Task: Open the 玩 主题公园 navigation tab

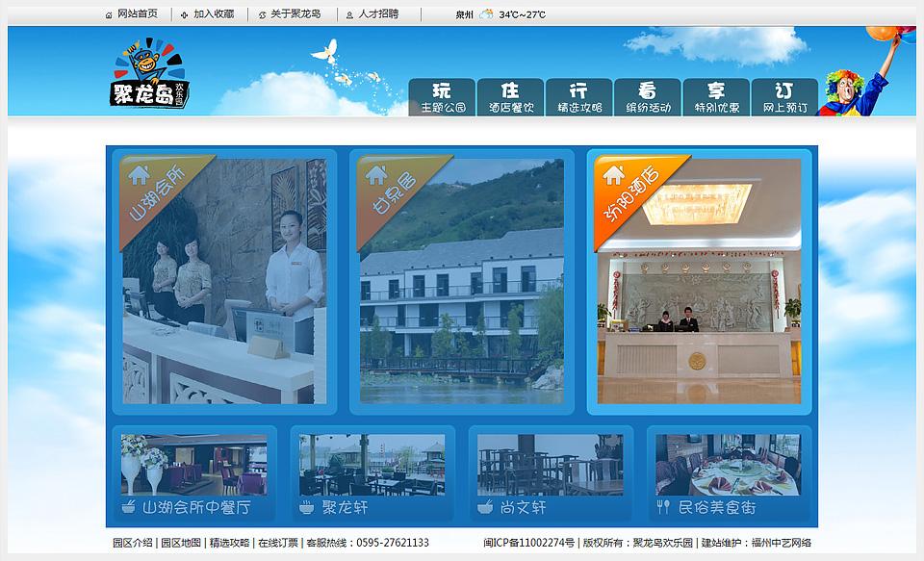Action: click(x=442, y=97)
